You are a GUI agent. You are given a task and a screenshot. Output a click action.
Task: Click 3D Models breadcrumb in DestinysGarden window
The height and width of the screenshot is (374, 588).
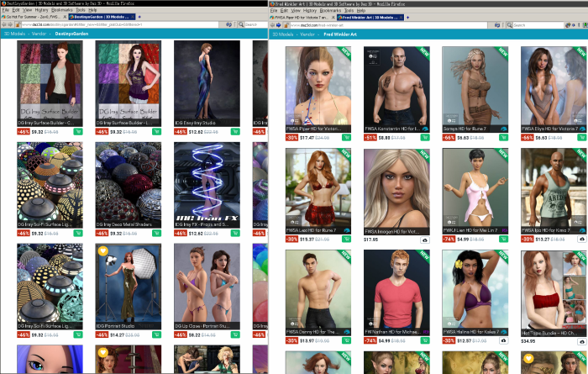[14, 34]
